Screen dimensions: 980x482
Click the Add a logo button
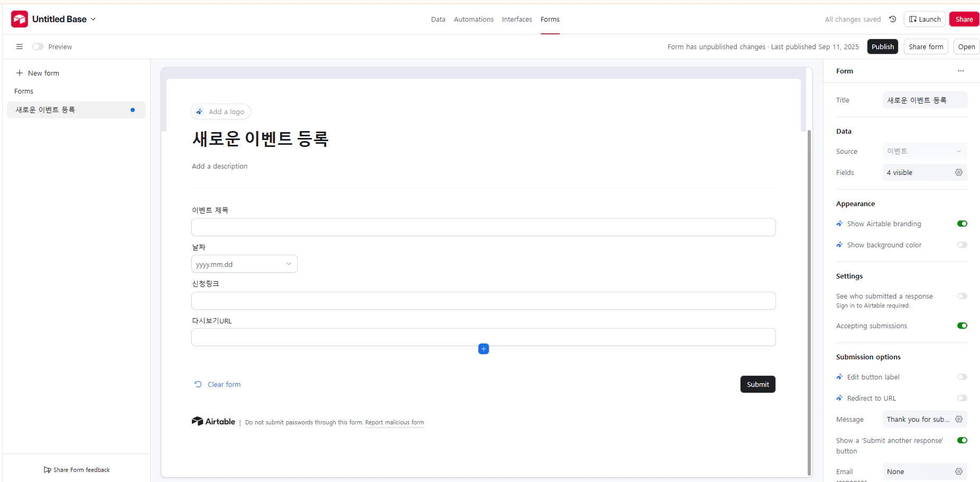[x=220, y=112]
